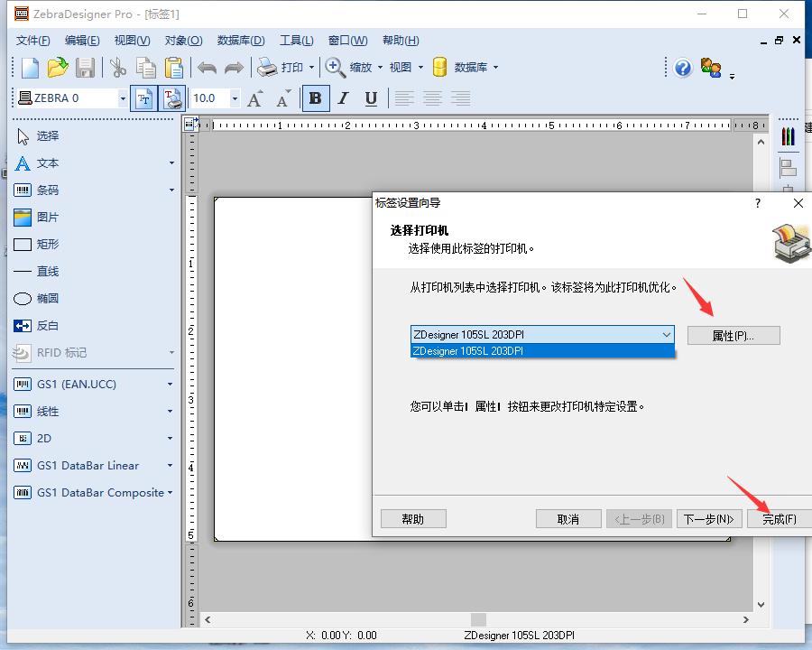Toggle italic text formatting
The height and width of the screenshot is (650, 812).
point(343,98)
